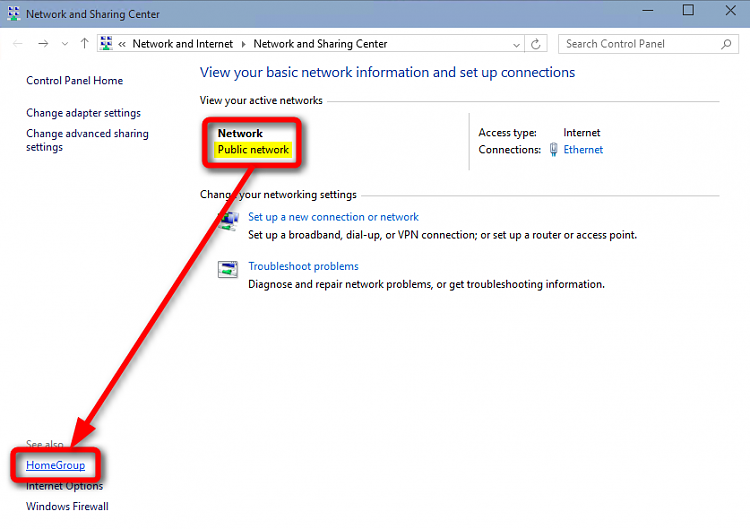Screen dimensions: 750x529
Task: Open the recent locations dropdown arrow
Action: (x=65, y=44)
